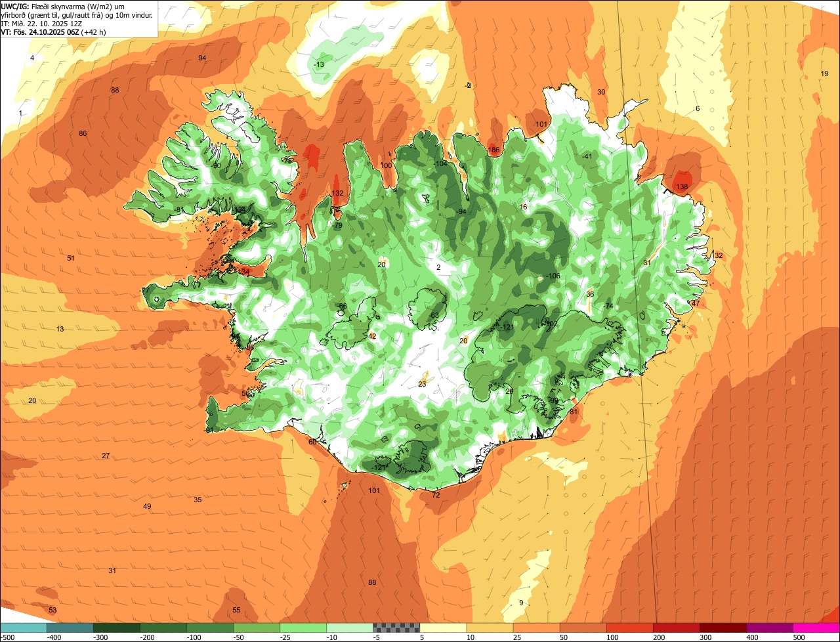Click the value 4 in the top left corner
Screen dimensions: 840x642
[x=32, y=58]
